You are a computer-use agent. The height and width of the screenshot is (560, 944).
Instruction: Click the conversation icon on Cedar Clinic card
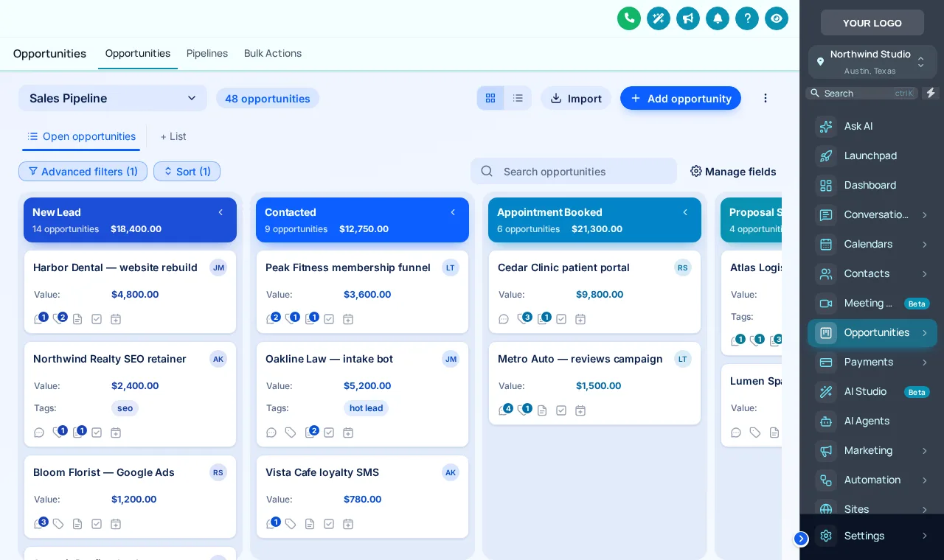pos(504,319)
